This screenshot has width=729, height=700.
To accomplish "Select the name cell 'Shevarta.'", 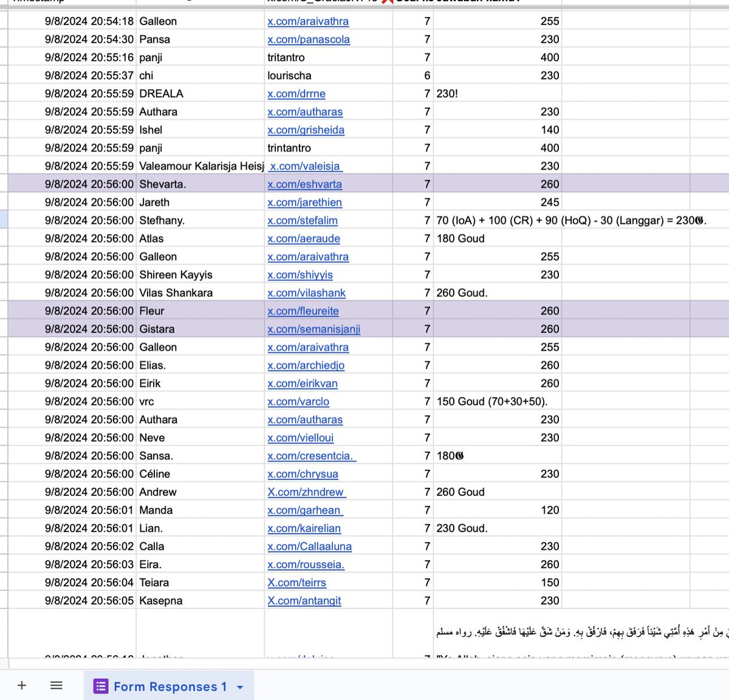I will point(200,184).
